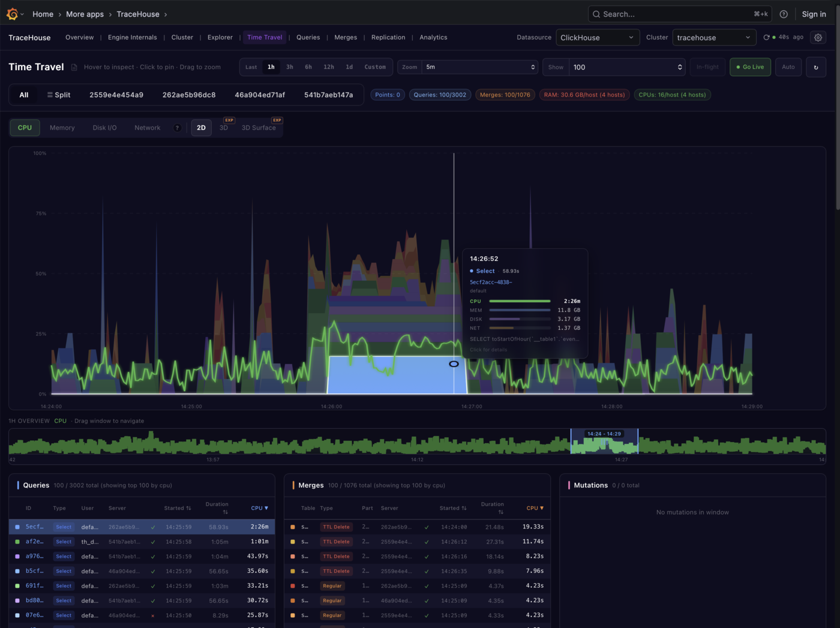Go to the Overview tab

[79, 37]
